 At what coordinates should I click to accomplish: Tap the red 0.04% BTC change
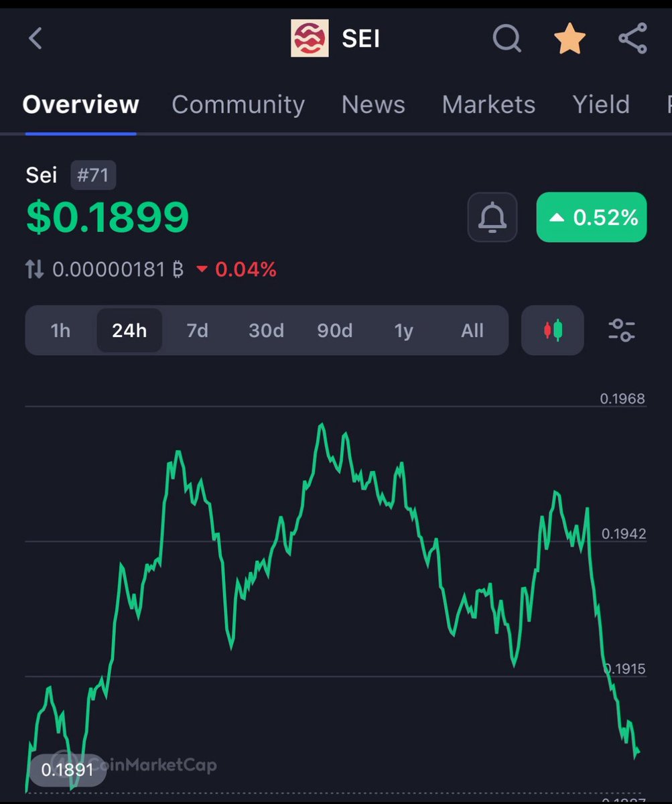236,269
